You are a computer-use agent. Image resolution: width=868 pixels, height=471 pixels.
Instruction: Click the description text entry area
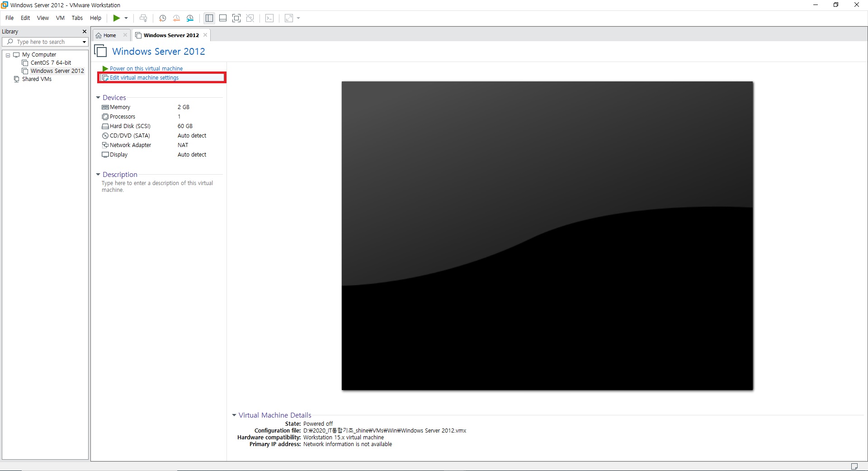tap(157, 186)
